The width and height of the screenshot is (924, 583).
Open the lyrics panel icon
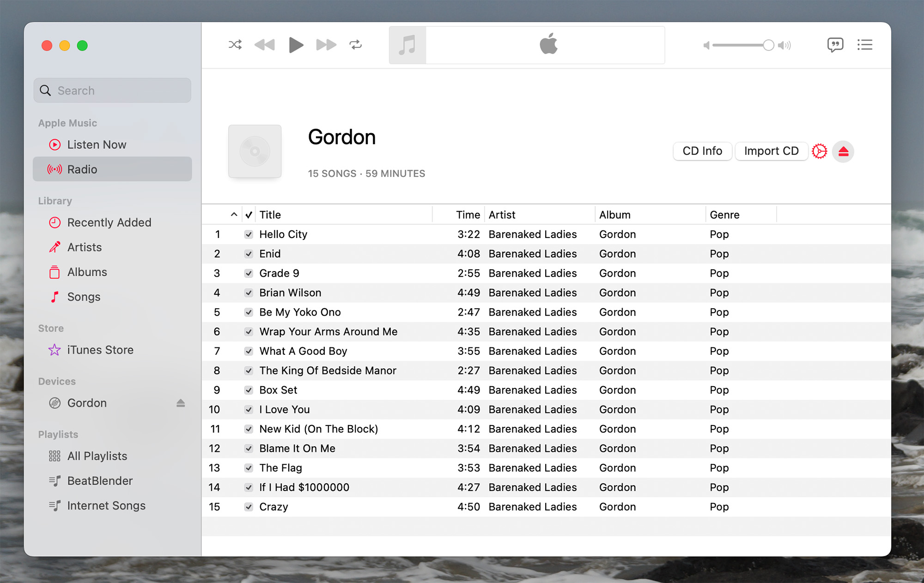835,45
